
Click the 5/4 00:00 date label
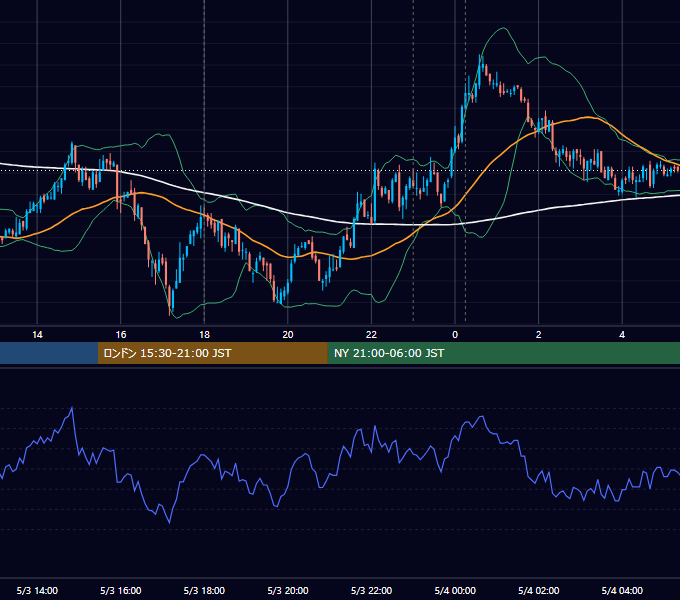455,590
